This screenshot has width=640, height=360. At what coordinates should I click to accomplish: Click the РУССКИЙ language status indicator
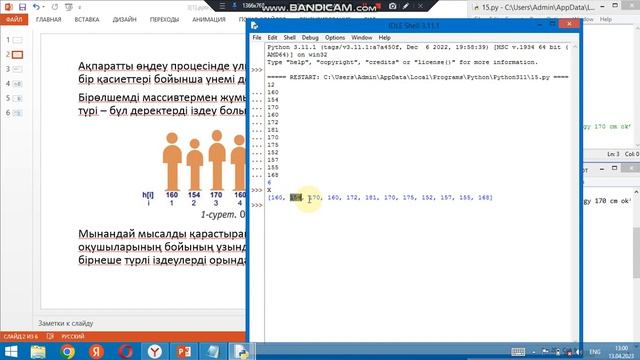coord(73,336)
